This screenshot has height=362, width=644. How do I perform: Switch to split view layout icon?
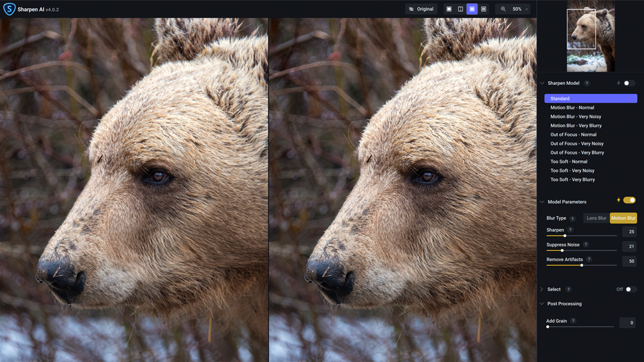click(461, 9)
